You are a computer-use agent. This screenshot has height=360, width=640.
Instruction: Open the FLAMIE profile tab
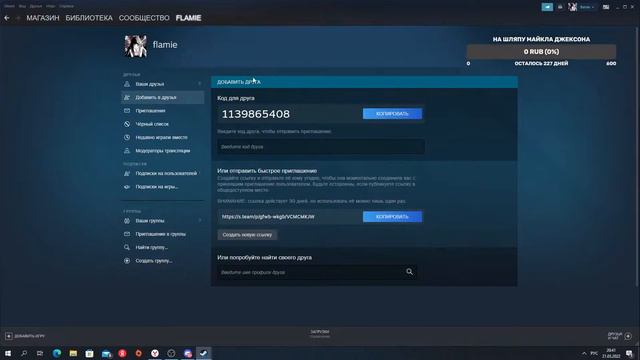pyautogui.click(x=189, y=18)
